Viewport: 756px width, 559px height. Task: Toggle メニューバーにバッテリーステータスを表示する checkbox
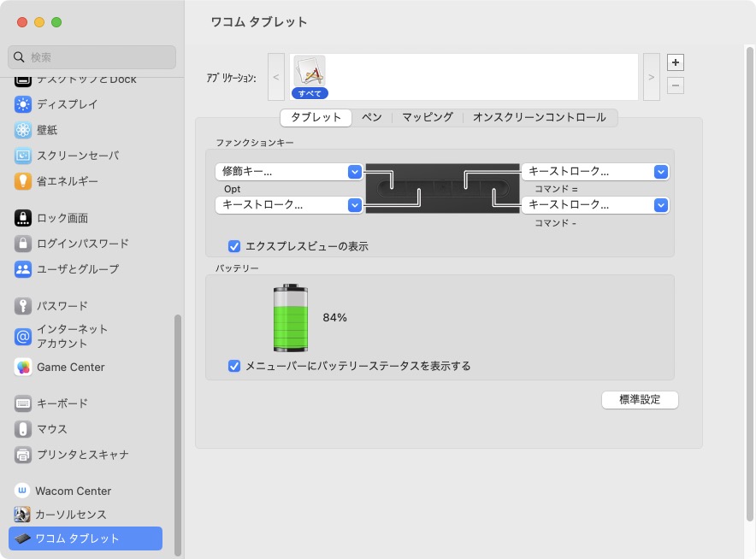click(233, 366)
